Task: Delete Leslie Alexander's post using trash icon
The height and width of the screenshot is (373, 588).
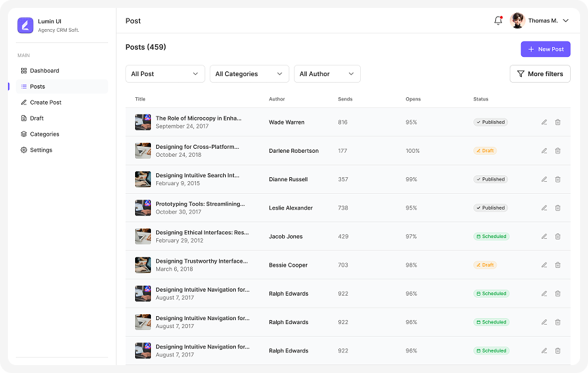Action: 558,208
